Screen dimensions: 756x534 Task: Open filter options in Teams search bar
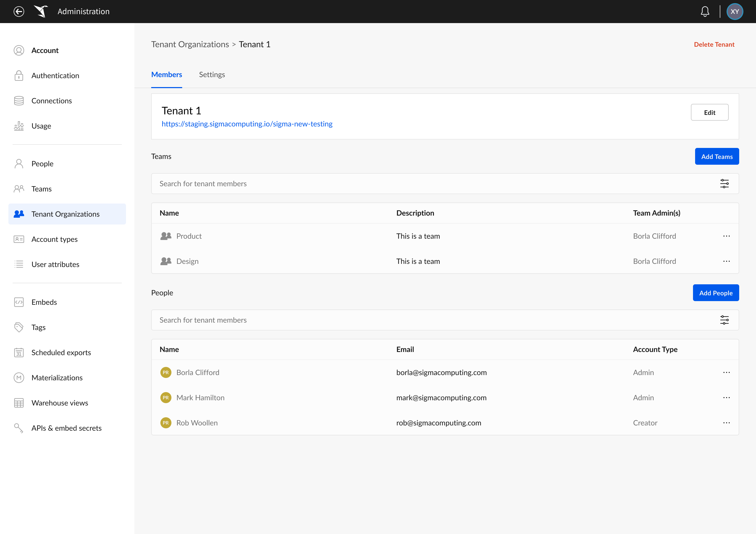click(724, 184)
